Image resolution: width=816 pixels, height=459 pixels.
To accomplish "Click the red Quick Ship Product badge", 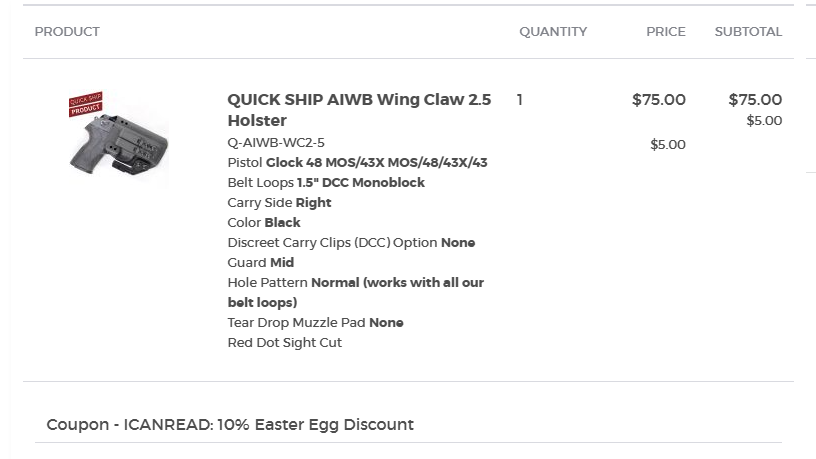I will 86,104.
